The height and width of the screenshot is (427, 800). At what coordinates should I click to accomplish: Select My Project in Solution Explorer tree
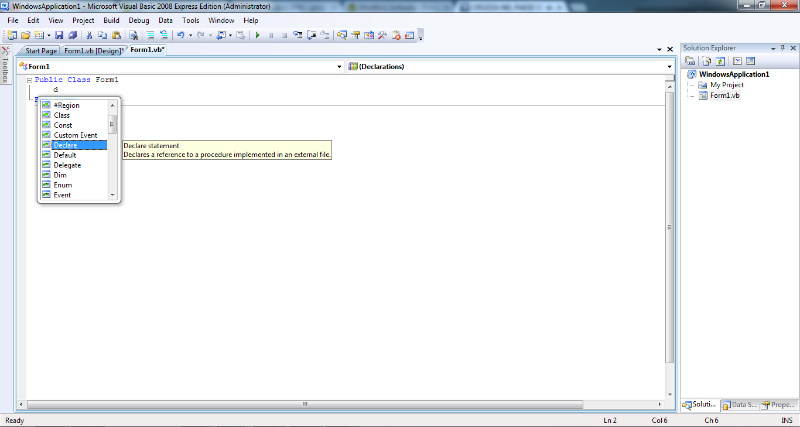[x=727, y=85]
